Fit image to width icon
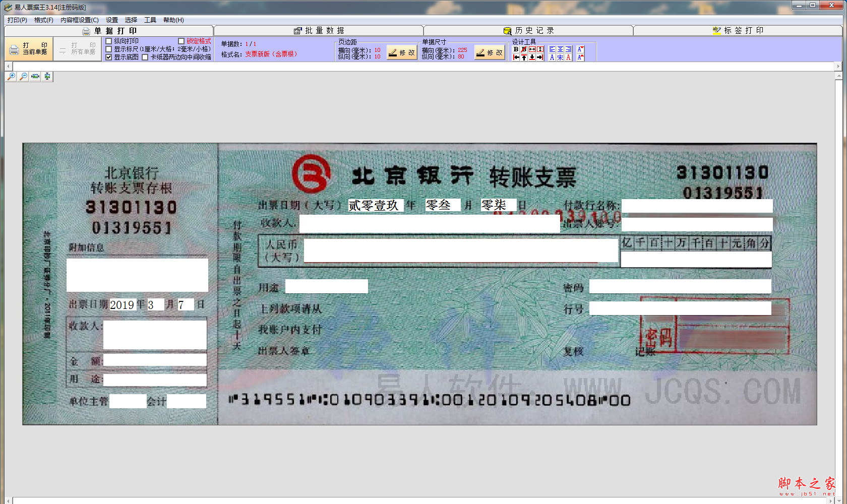Viewport: 847px width, 504px height. tap(35, 77)
